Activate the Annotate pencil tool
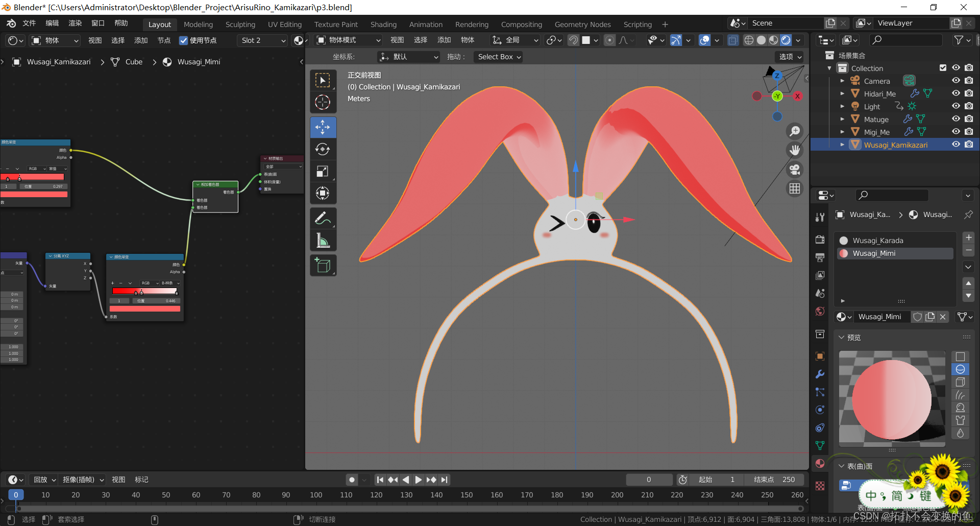The width and height of the screenshot is (980, 526). coord(323,219)
